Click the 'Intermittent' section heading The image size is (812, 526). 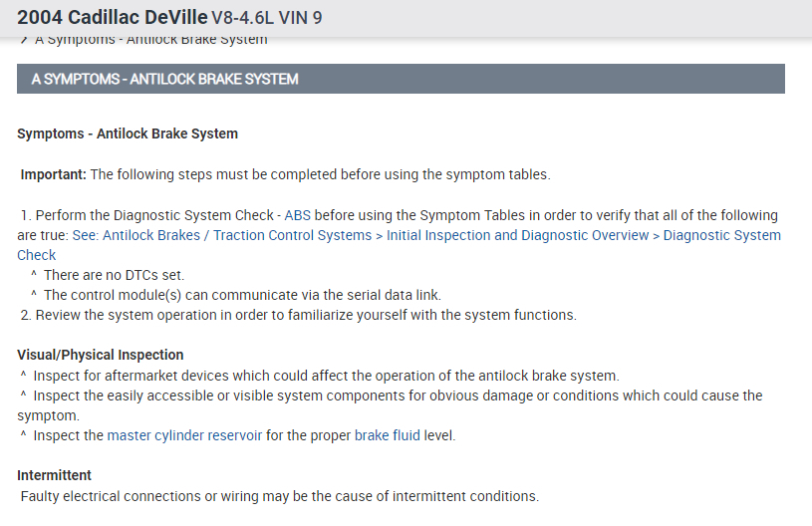coord(54,475)
